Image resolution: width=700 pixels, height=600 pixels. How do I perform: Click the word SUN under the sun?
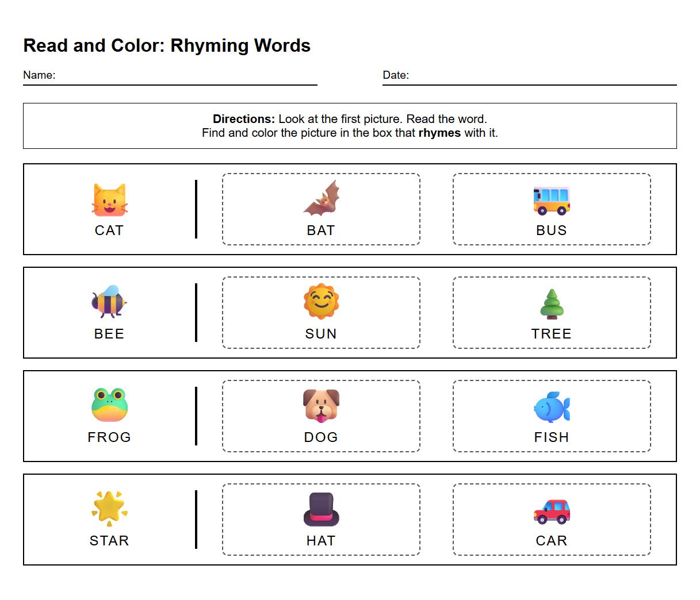pyautogui.click(x=321, y=333)
